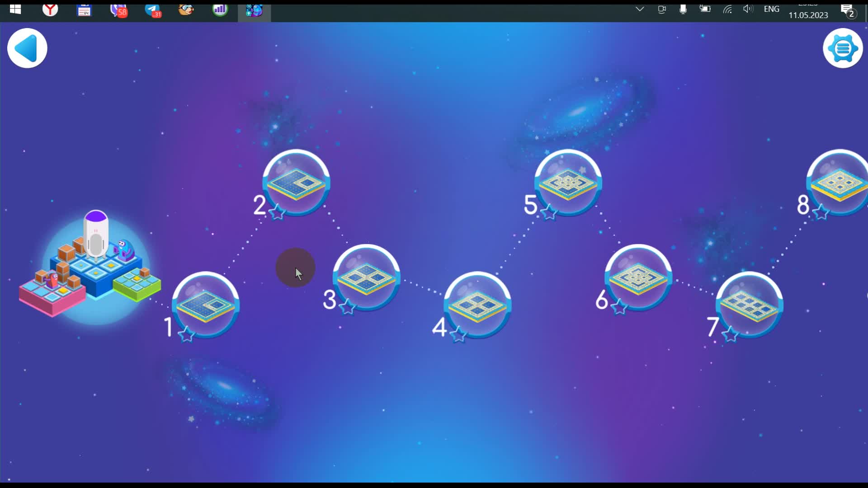Screen dimensions: 868x488
Task: Select level 8 bubble
Action: [x=839, y=183]
